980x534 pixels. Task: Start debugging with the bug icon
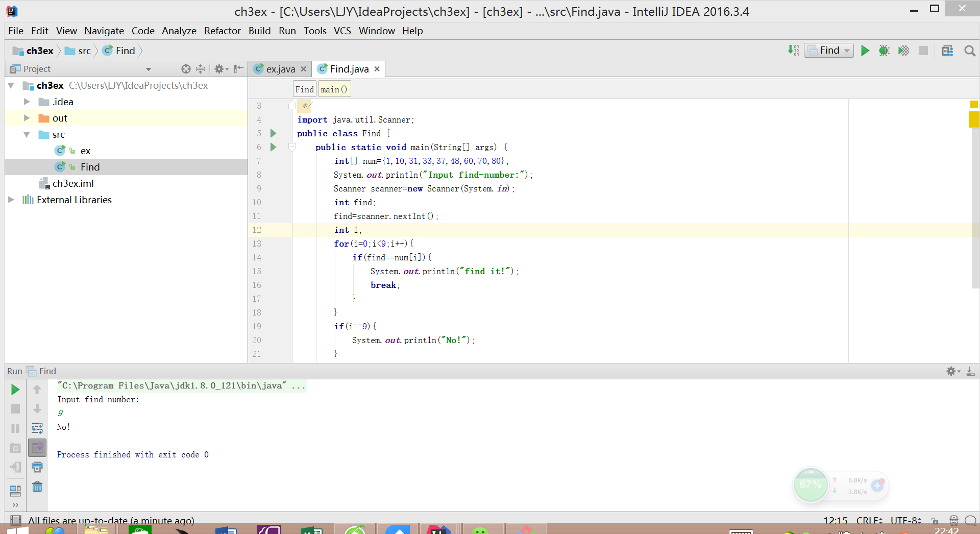point(884,51)
